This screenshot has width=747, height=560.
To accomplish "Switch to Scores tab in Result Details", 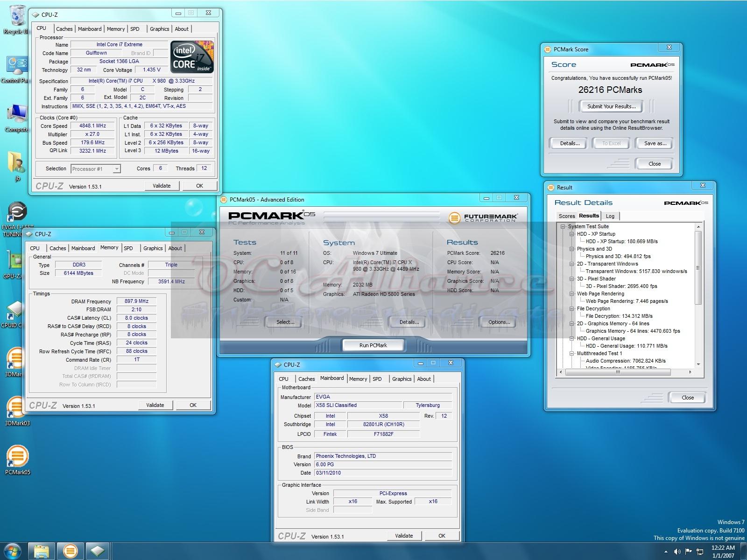I will 567,216.
